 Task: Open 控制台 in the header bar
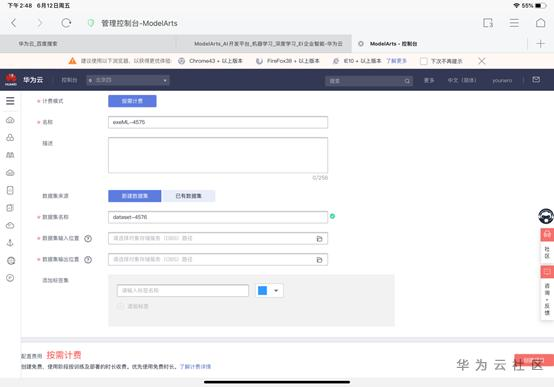coord(69,80)
